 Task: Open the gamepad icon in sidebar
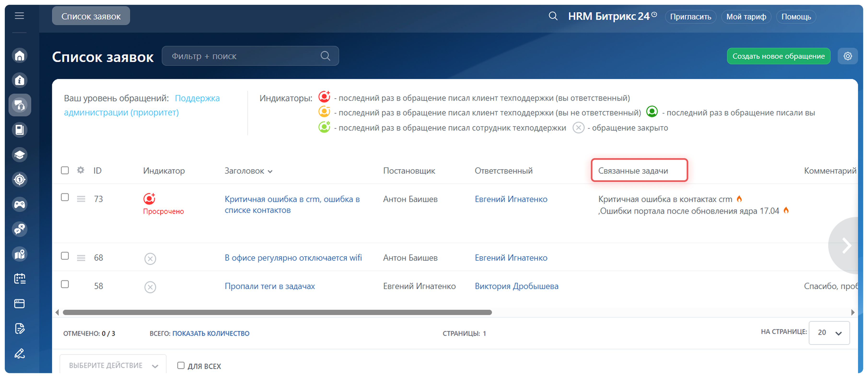click(20, 204)
